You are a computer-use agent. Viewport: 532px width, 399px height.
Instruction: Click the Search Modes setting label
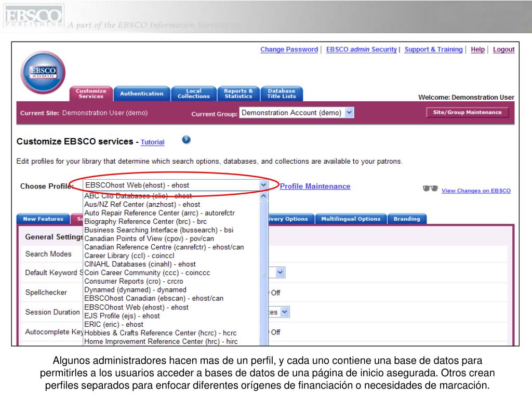pyautogui.click(x=48, y=254)
